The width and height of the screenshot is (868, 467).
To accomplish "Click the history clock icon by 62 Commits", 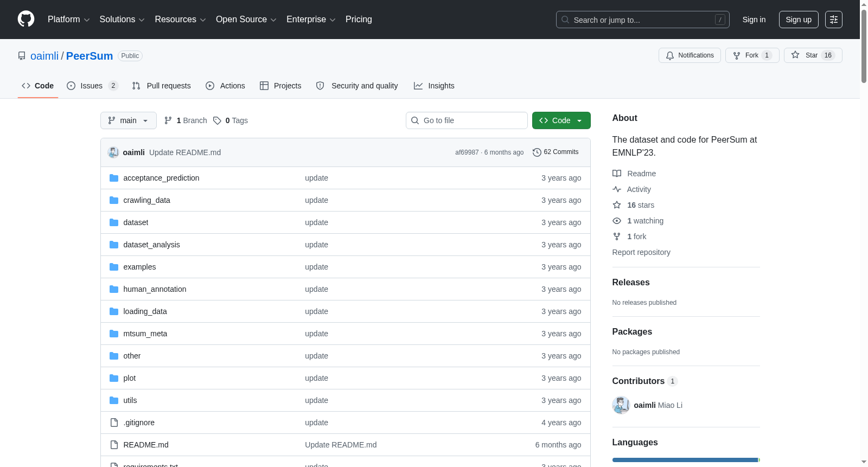I will (537, 152).
